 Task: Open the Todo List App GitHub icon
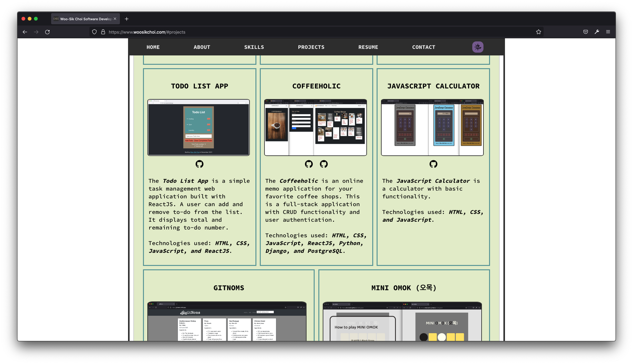199,164
